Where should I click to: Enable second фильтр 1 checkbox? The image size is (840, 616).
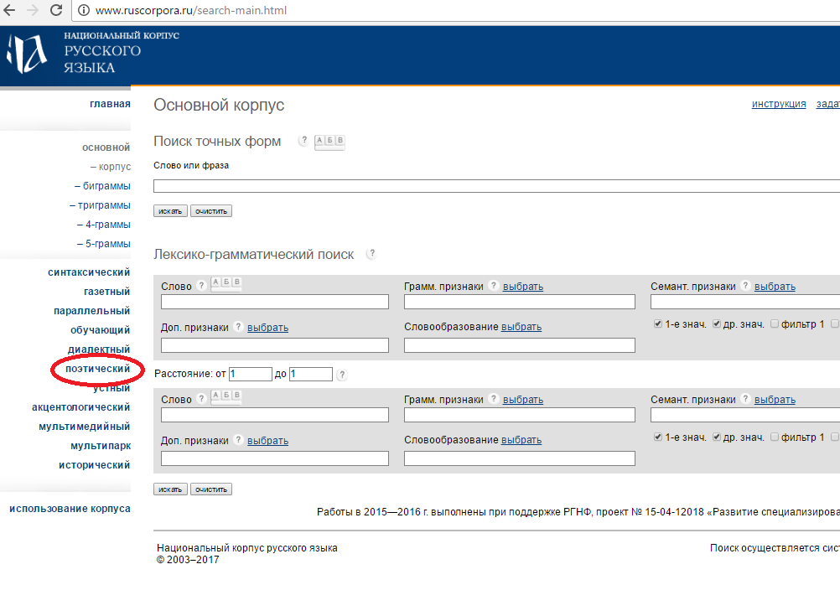(x=774, y=437)
